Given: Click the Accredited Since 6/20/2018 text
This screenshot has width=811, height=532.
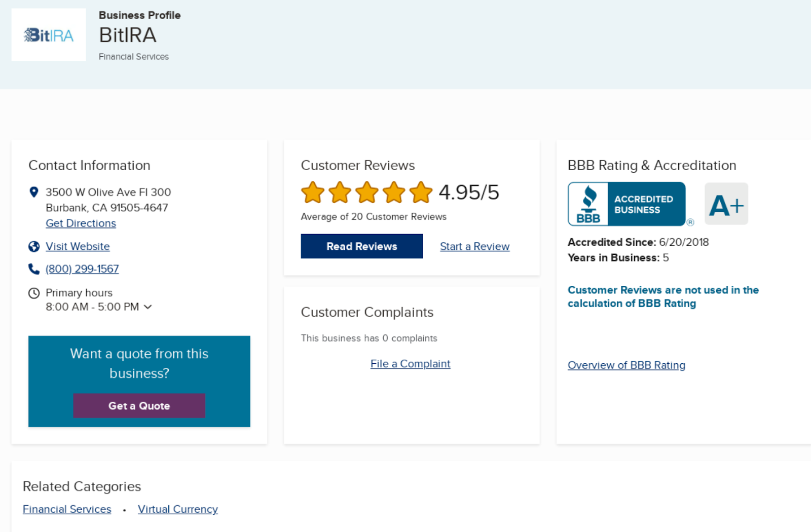Looking at the screenshot, I should pyautogui.click(x=638, y=242).
